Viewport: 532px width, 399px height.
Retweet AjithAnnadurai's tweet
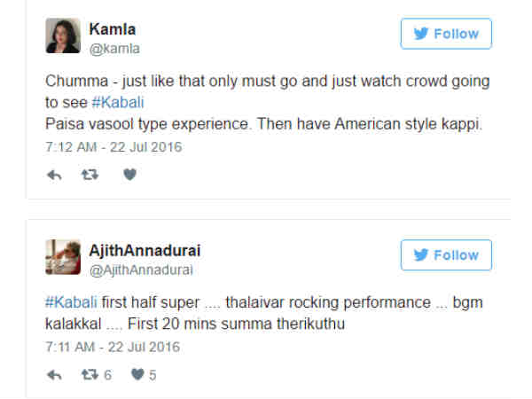pos(90,375)
